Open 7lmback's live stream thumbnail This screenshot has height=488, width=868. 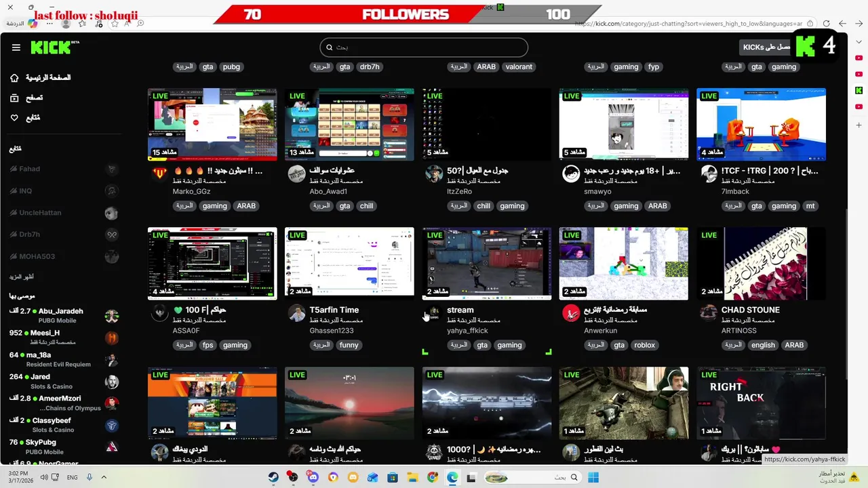(761, 124)
